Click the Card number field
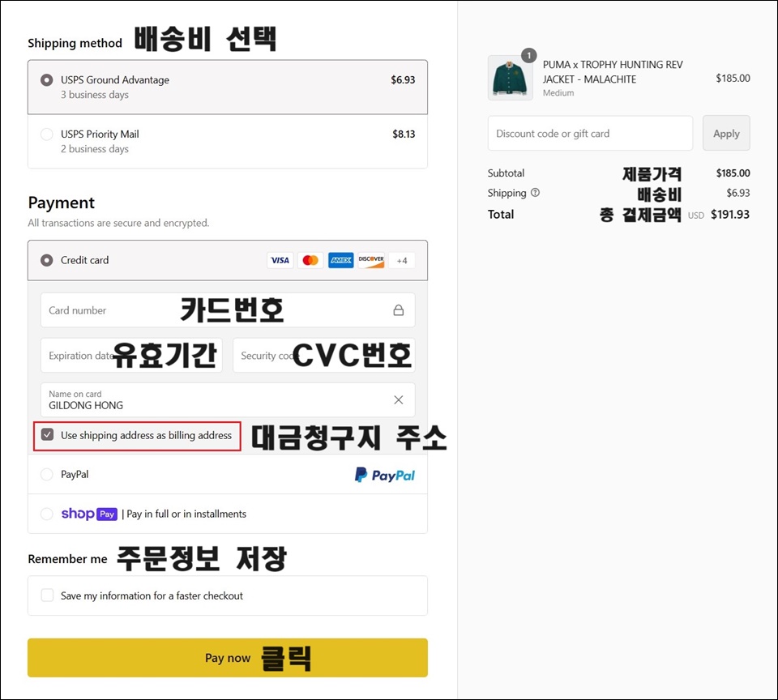The width and height of the screenshot is (778, 700). (x=228, y=310)
